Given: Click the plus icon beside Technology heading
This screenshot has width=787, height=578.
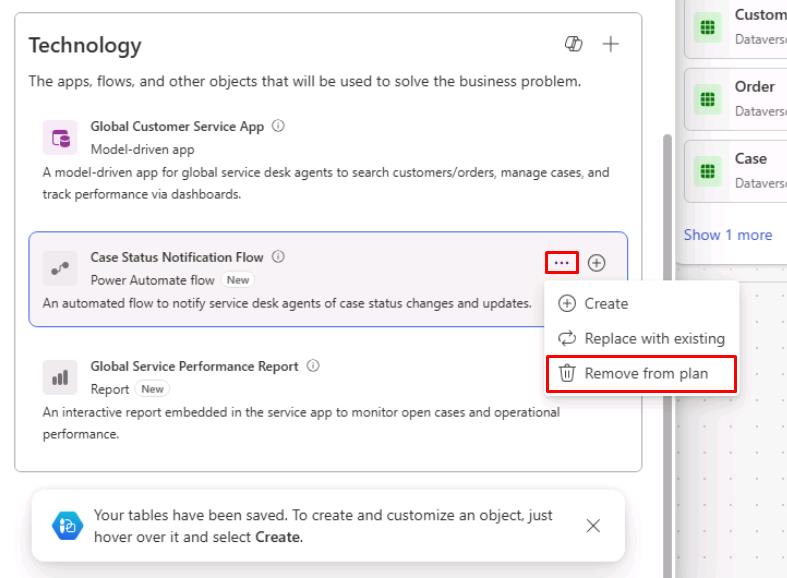Looking at the screenshot, I should point(610,44).
